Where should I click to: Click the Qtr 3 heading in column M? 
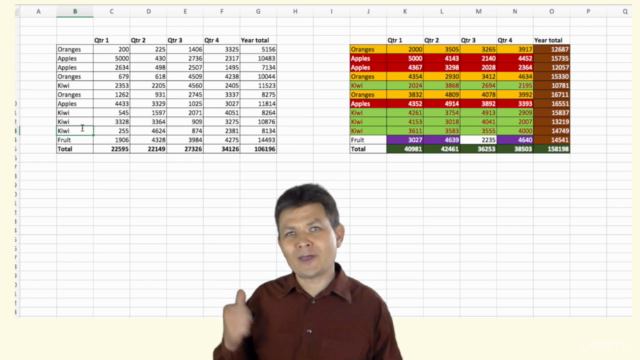[469, 40]
